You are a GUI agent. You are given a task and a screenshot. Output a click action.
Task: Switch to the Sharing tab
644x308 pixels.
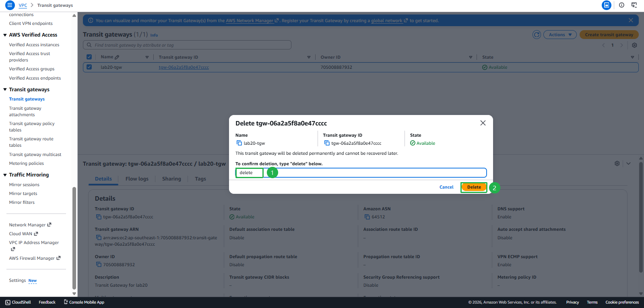(171, 179)
